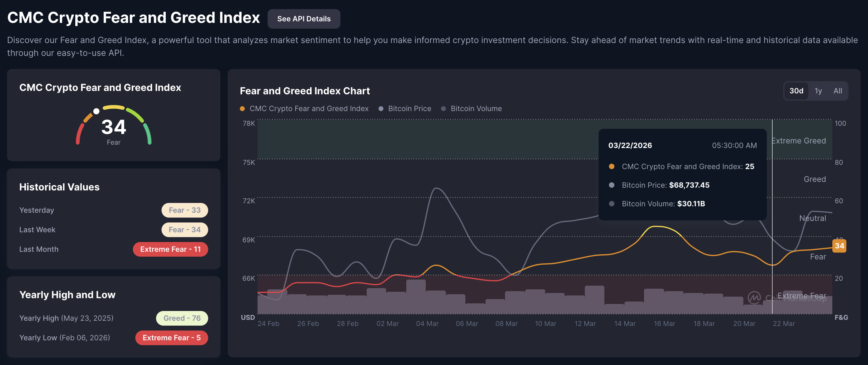The height and width of the screenshot is (365, 868).
Task: Click the Greed - 76 yearly high badge
Action: tap(182, 318)
